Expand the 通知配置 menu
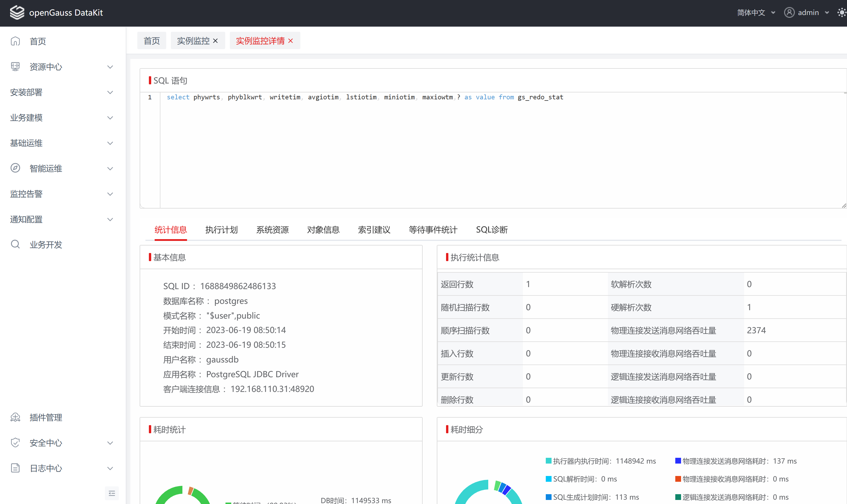This screenshot has height=504, width=847. tap(110, 220)
